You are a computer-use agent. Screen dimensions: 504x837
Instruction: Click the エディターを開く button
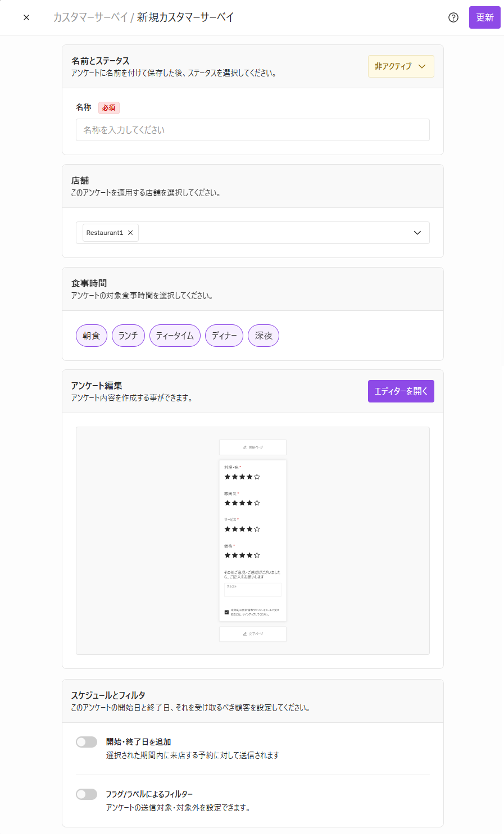pos(401,391)
